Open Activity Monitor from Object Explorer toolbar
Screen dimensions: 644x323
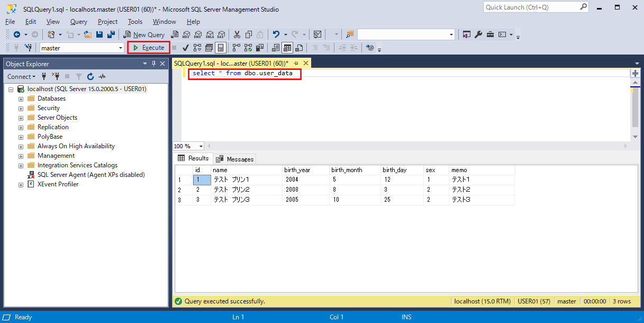tap(102, 76)
